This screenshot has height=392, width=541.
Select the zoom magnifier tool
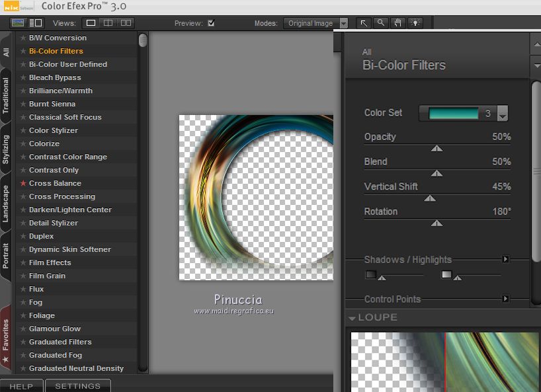click(380, 23)
